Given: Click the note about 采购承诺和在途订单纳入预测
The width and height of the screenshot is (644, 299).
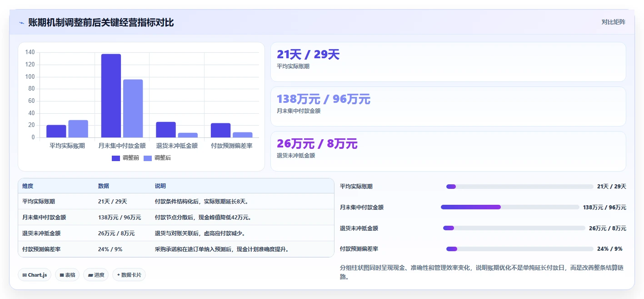Looking at the screenshot, I should click(223, 249).
